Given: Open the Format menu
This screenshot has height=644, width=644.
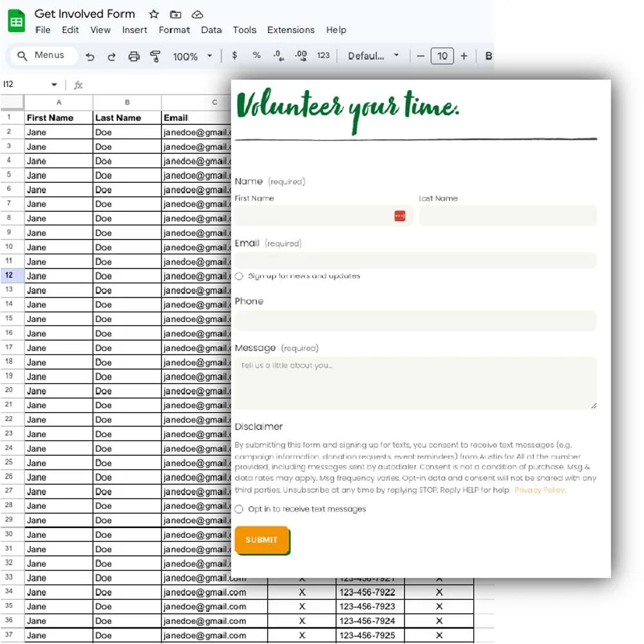Looking at the screenshot, I should click(x=175, y=30).
